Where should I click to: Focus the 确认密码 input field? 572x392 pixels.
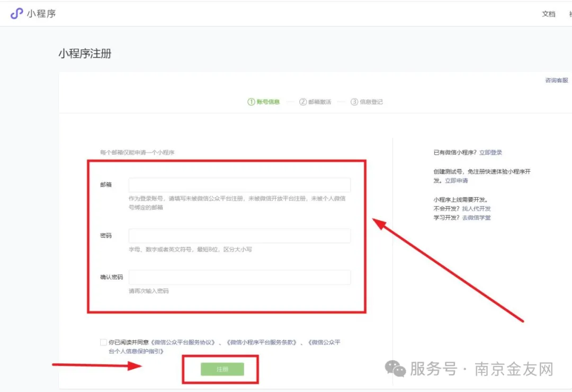click(x=240, y=278)
